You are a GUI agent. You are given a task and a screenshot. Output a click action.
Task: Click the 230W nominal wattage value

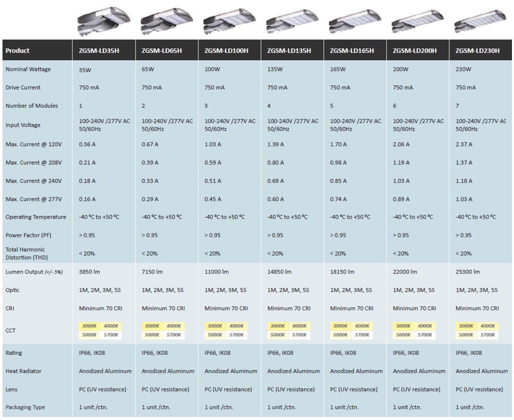point(464,69)
